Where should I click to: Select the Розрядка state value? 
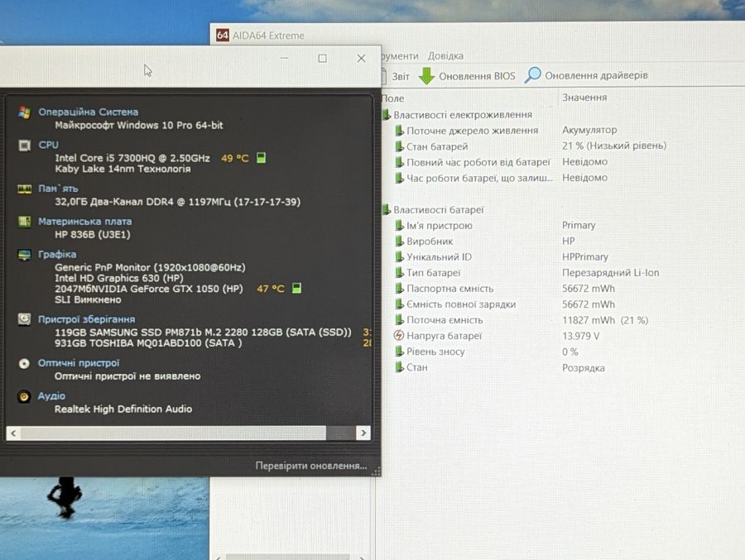pos(584,368)
